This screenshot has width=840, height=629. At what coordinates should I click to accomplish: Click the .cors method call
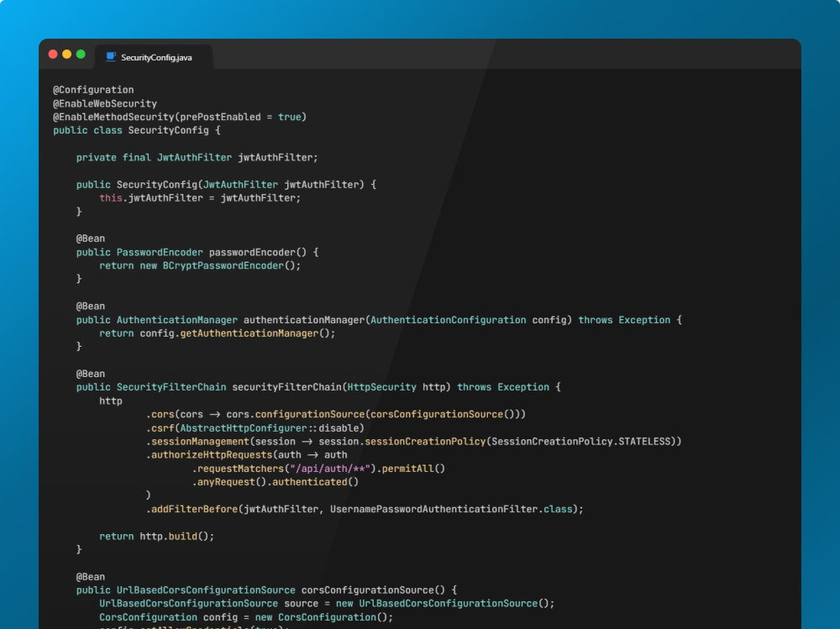tap(160, 414)
